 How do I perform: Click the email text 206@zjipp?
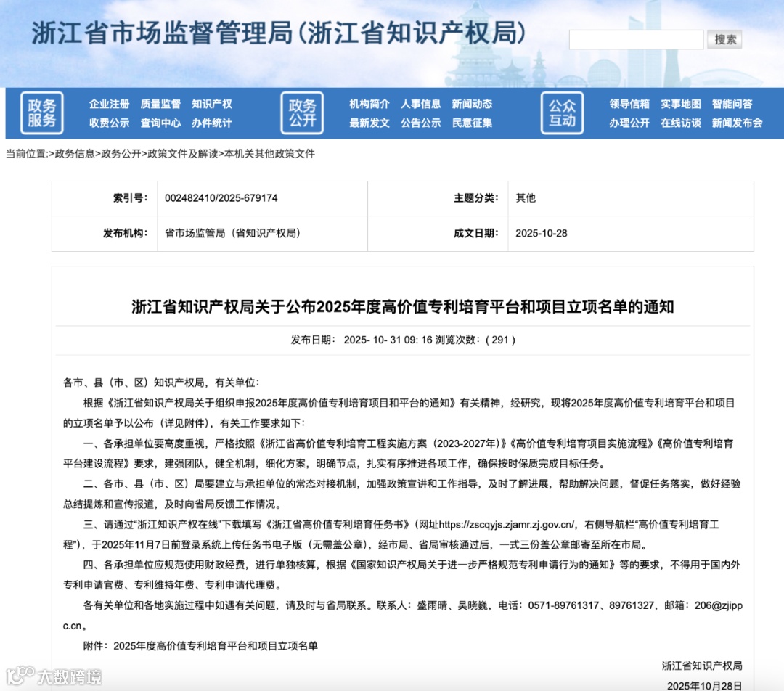[719, 605]
